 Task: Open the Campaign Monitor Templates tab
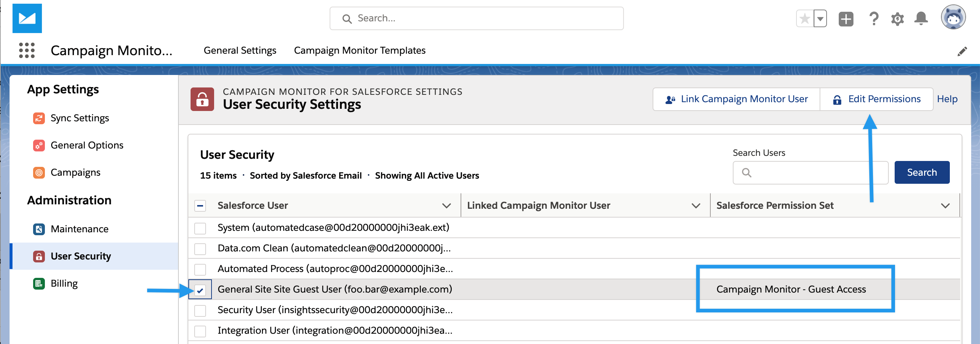click(359, 51)
